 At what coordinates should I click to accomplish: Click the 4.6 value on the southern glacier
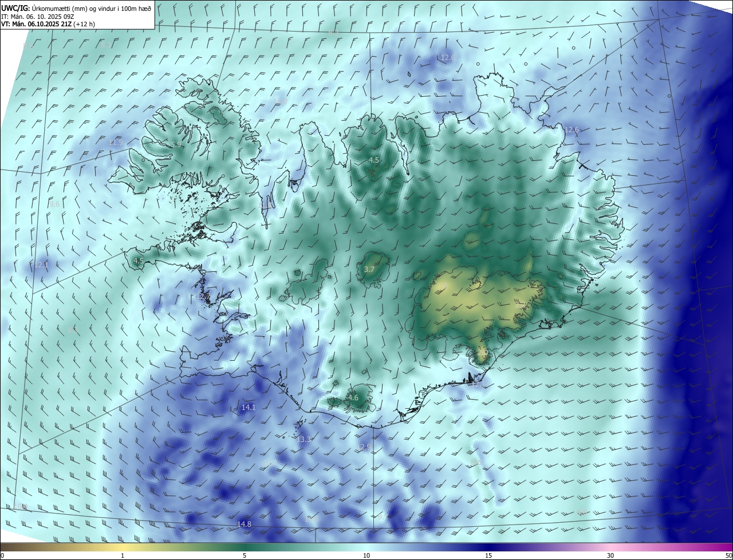click(x=353, y=397)
